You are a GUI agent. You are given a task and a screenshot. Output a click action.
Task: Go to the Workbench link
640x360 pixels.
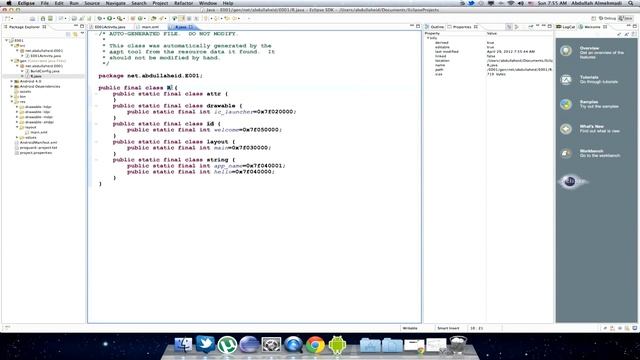click(591, 151)
